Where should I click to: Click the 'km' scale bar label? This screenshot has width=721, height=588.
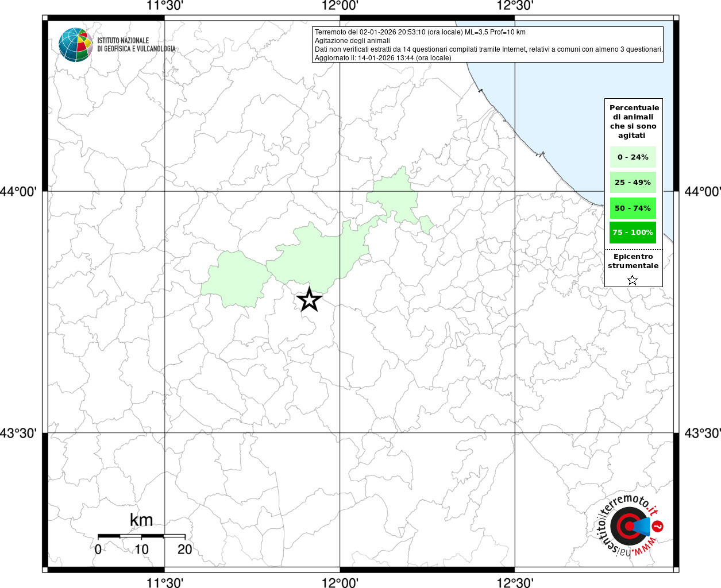click(141, 520)
